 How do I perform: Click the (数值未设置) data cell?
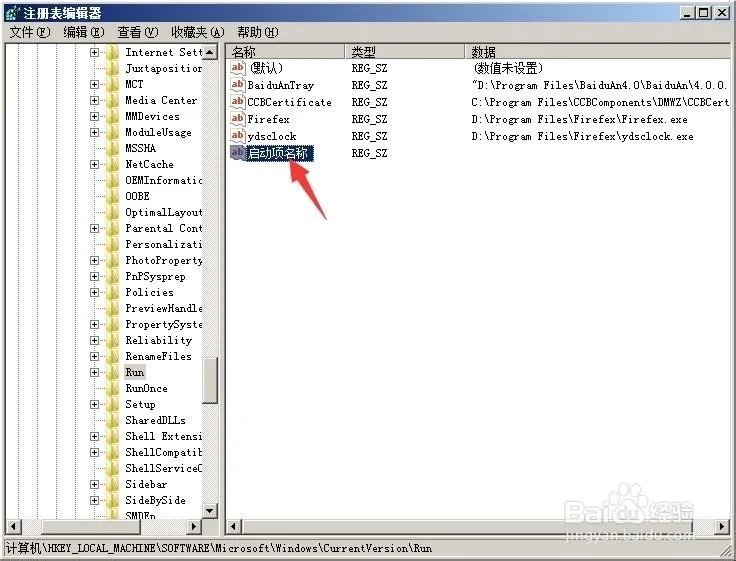click(x=507, y=68)
